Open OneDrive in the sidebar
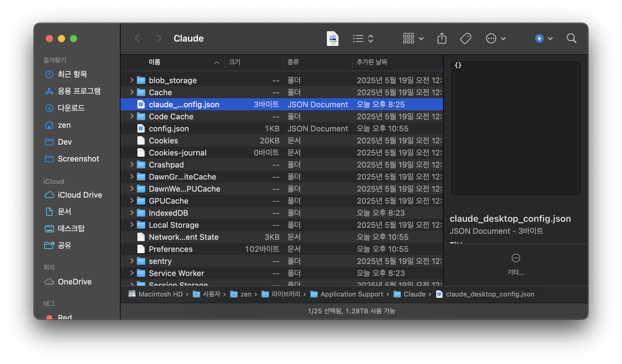The height and width of the screenshot is (364, 622). pyautogui.click(x=68, y=281)
